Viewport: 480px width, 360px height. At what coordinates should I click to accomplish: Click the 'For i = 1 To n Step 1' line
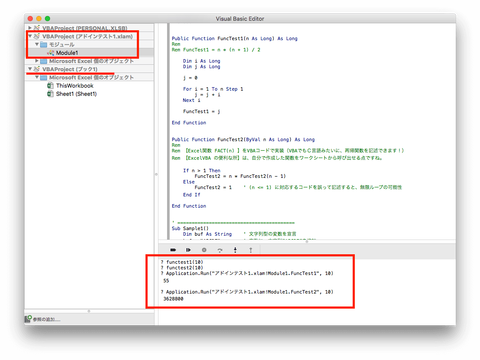click(213, 89)
